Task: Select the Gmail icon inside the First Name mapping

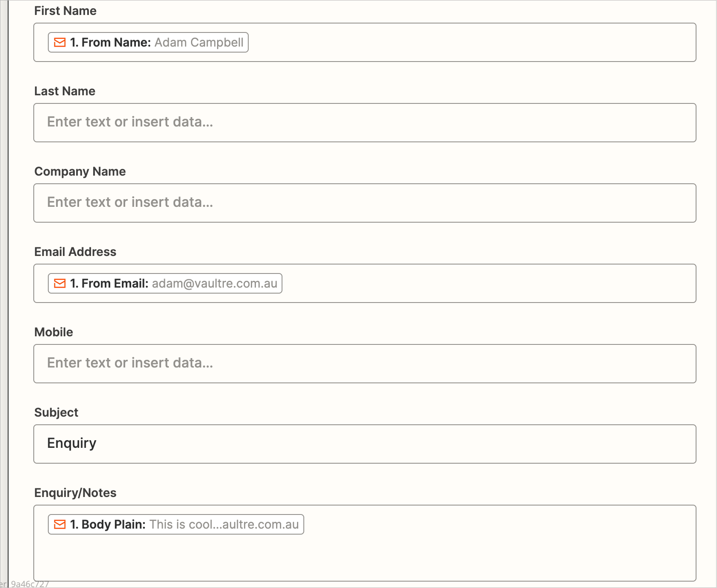Action: click(59, 42)
